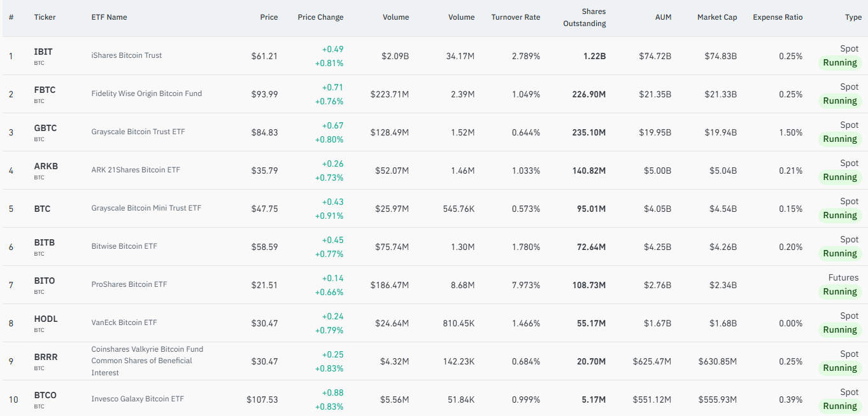868x416 pixels.
Task: Open the FBTC ticker link
Action: 45,90
